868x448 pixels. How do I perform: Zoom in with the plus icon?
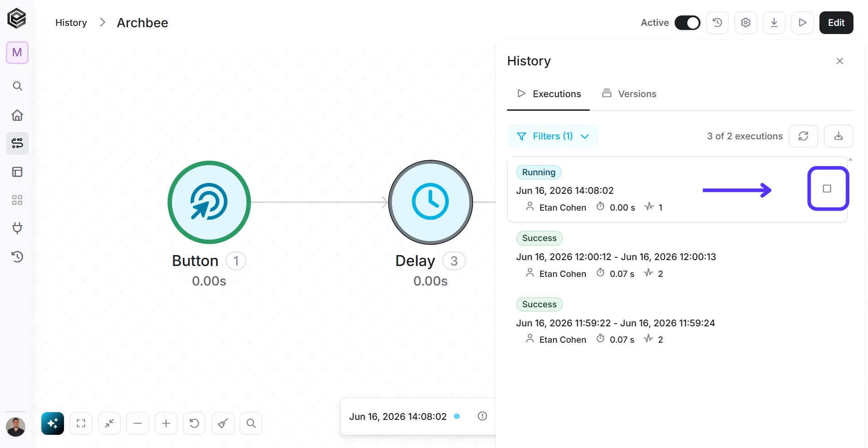coord(166,423)
